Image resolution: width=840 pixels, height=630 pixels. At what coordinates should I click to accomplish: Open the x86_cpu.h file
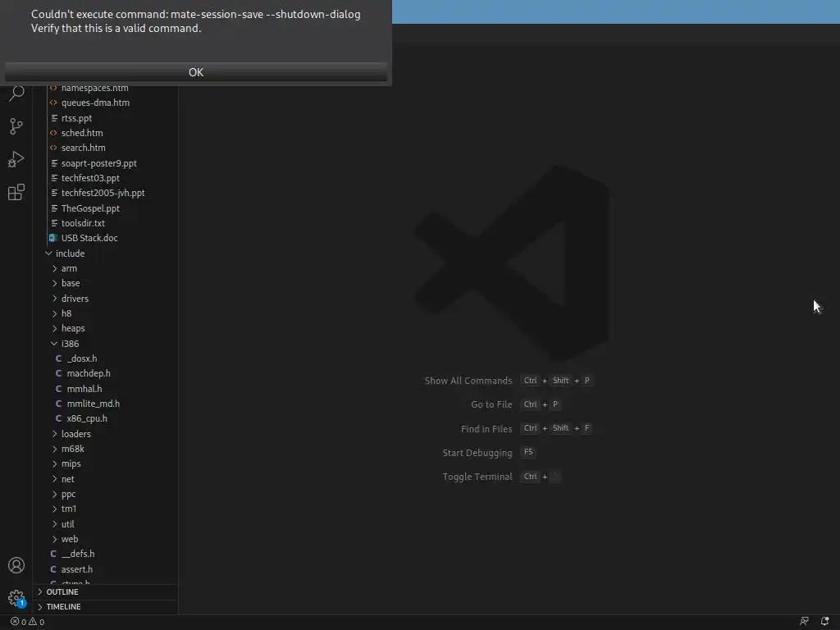pyautogui.click(x=106, y=419)
